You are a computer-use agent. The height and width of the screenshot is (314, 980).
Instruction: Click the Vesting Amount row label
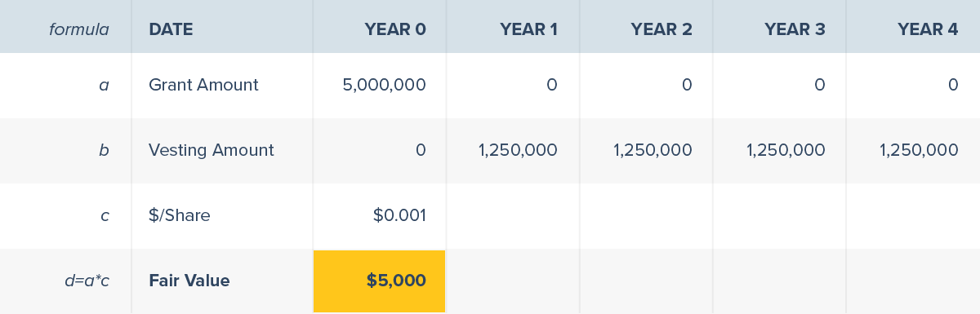(x=212, y=150)
